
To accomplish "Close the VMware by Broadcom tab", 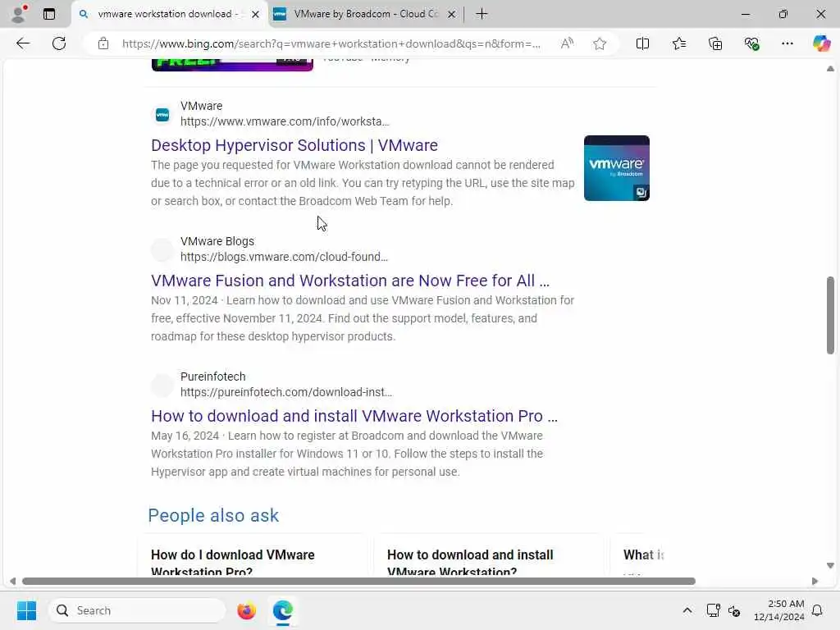I will (x=452, y=15).
